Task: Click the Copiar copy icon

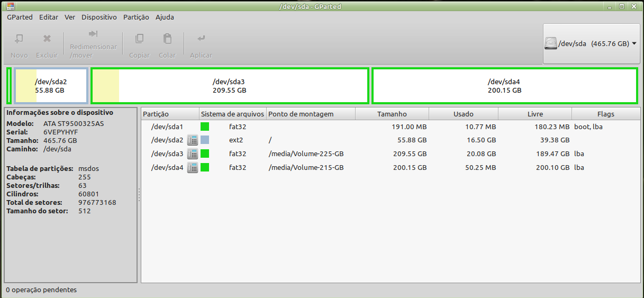Action: pyautogui.click(x=139, y=39)
